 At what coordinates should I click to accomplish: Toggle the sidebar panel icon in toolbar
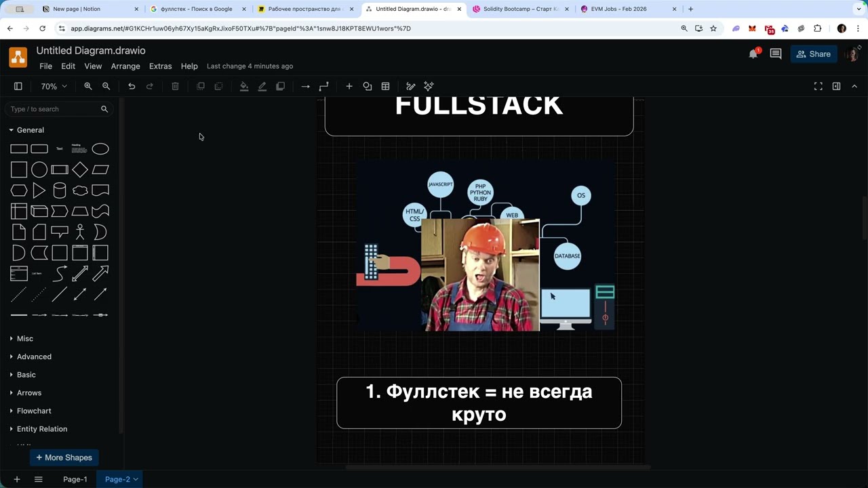tap(18, 86)
